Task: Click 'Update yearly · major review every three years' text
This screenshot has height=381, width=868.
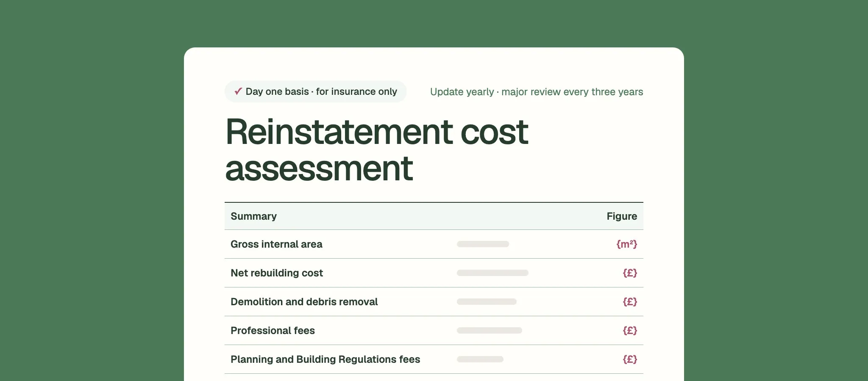Action: point(537,92)
